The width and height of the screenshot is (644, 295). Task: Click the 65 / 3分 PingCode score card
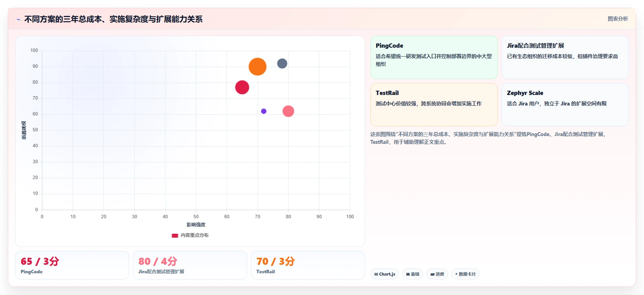[72, 265]
